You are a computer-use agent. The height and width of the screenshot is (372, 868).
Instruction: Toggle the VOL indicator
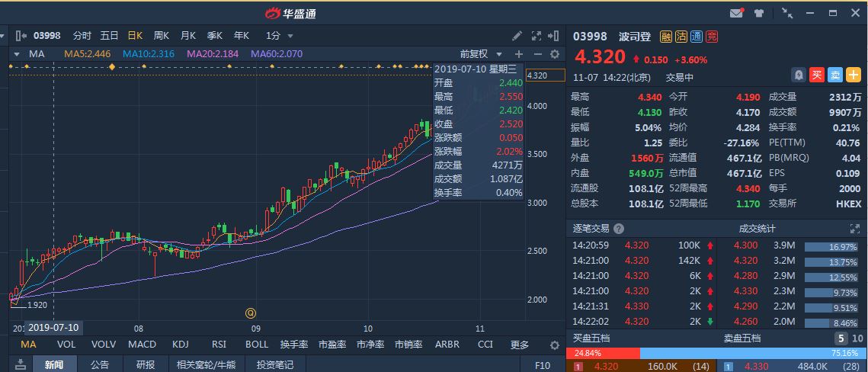[x=66, y=345]
